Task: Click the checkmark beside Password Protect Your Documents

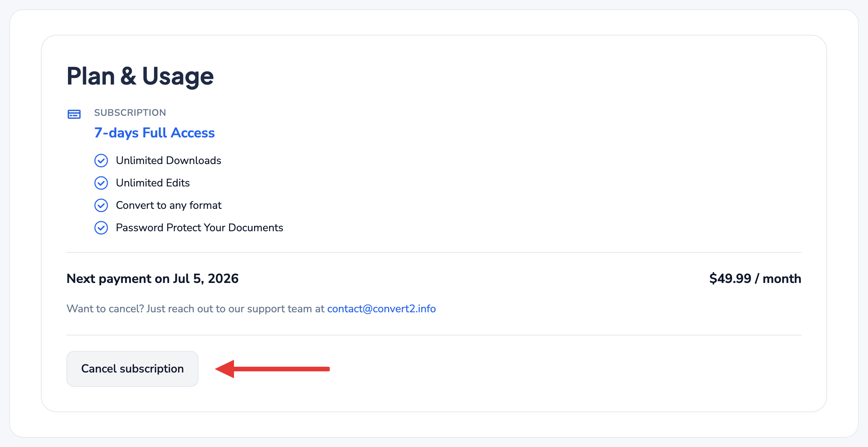Action: pyautogui.click(x=101, y=228)
